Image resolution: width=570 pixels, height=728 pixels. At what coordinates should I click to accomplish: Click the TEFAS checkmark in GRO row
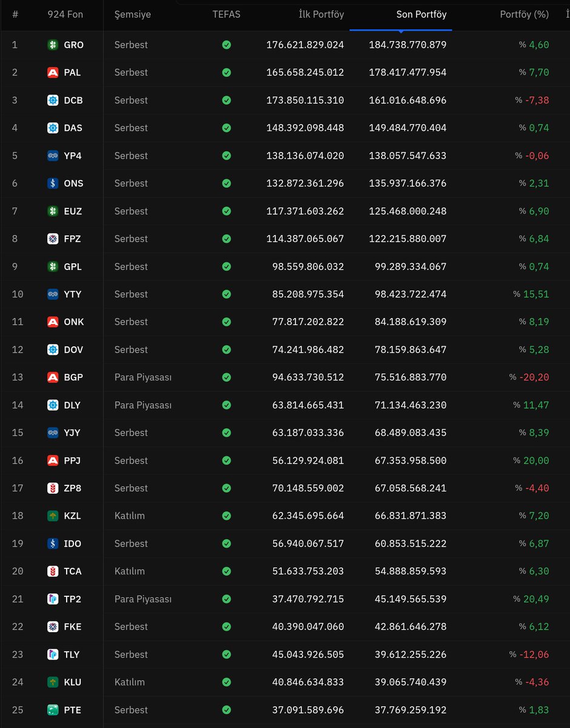coord(226,44)
